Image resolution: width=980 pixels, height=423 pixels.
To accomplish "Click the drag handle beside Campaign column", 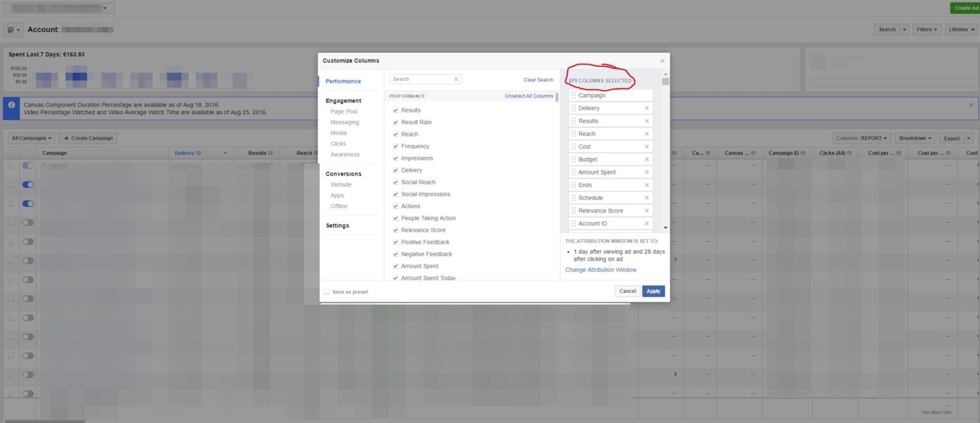I will (x=573, y=96).
